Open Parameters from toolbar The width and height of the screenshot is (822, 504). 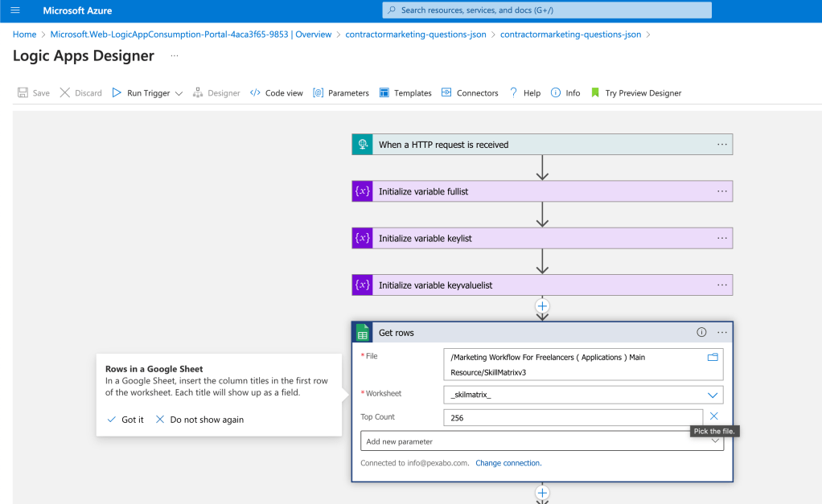tap(341, 92)
